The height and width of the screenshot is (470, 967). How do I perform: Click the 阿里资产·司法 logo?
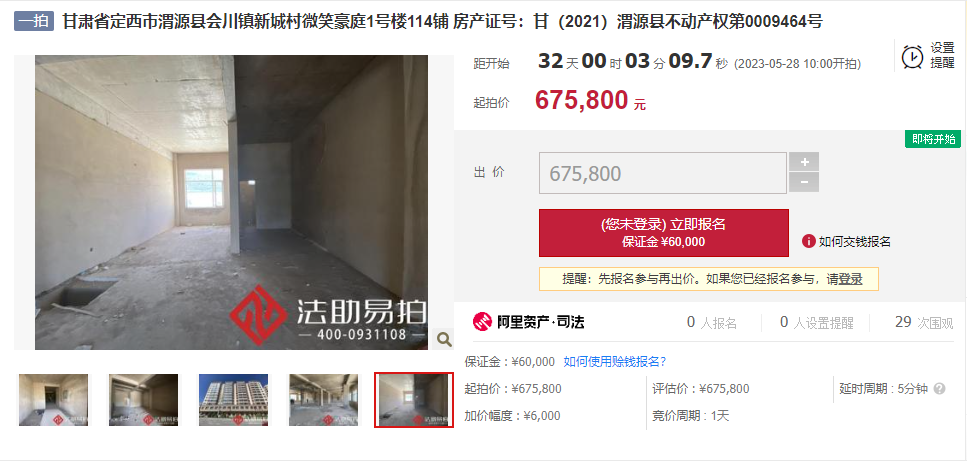point(529,321)
